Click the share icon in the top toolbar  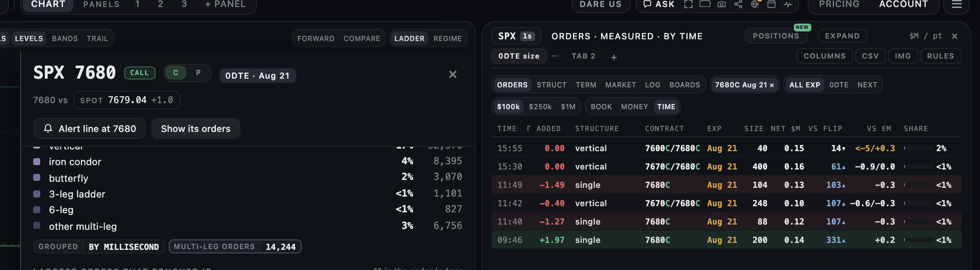click(738, 4)
